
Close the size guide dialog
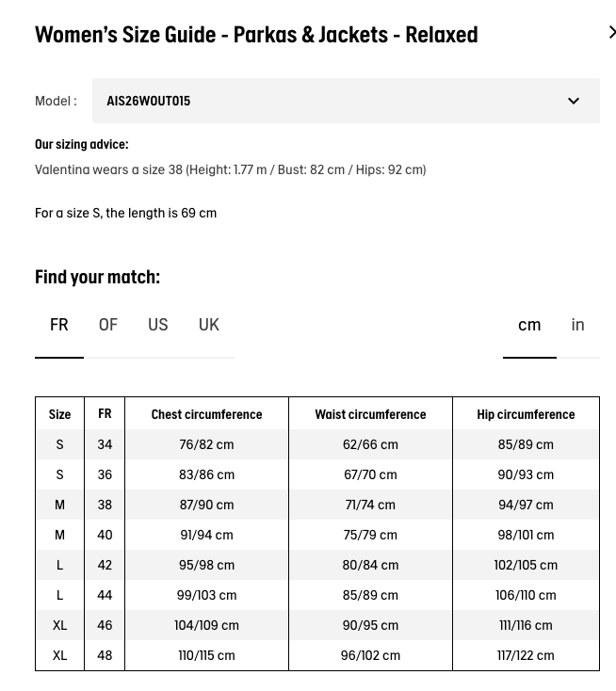tap(612, 33)
